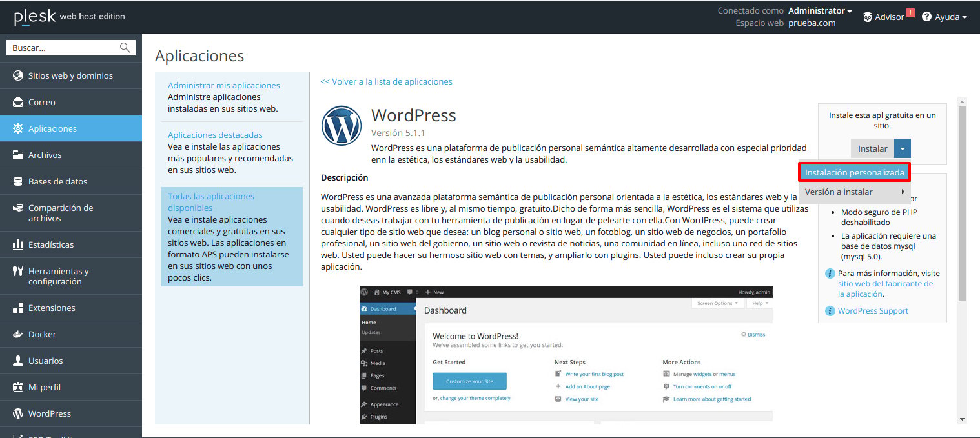Image resolution: width=980 pixels, height=438 pixels.
Task: Click the vertical scrollbar thumb
Action: [x=962, y=203]
